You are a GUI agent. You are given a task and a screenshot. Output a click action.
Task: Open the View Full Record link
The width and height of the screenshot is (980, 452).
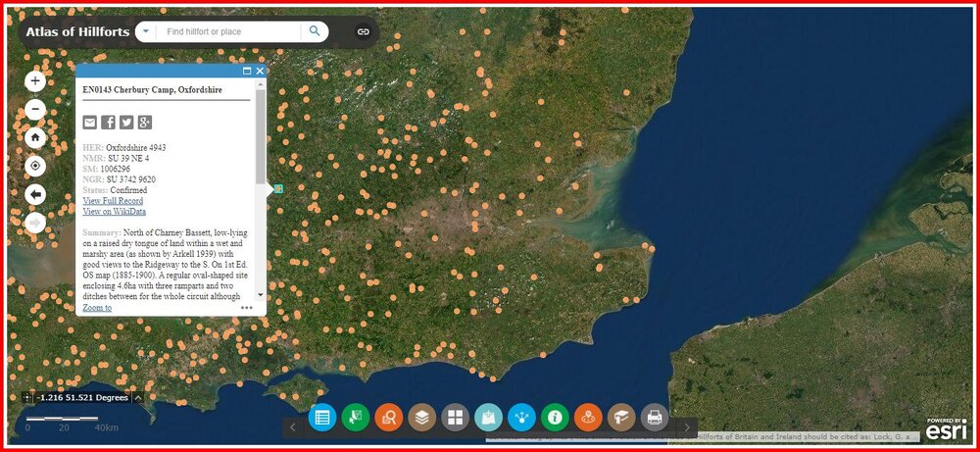click(x=113, y=201)
